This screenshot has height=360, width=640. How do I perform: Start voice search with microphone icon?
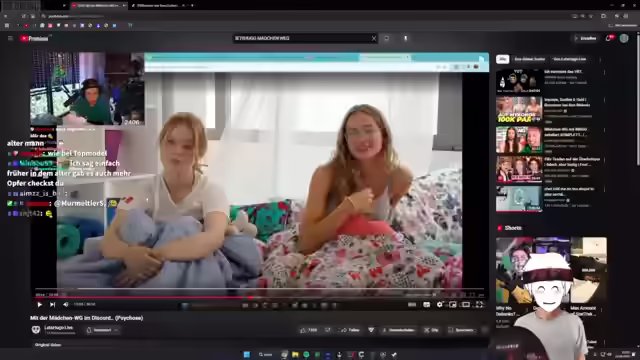coord(405,38)
